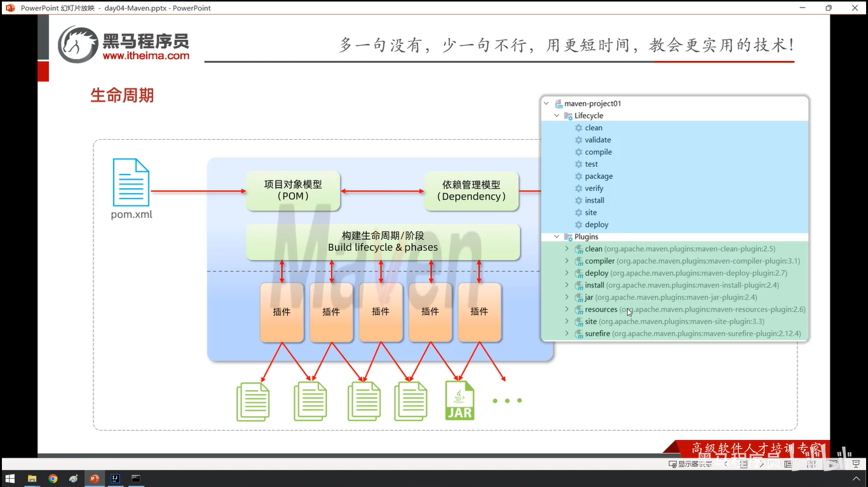Click the maven-jar-plugin icon

tap(578, 297)
